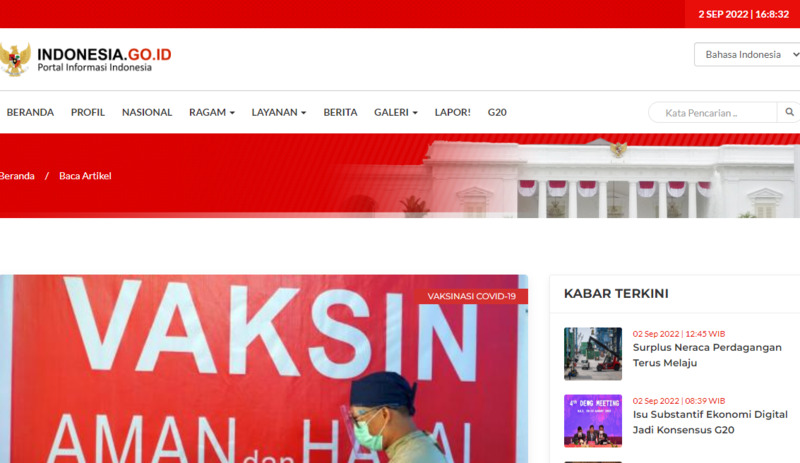Expand the GALERI menu dropdown
800x463 pixels.
[x=395, y=113]
